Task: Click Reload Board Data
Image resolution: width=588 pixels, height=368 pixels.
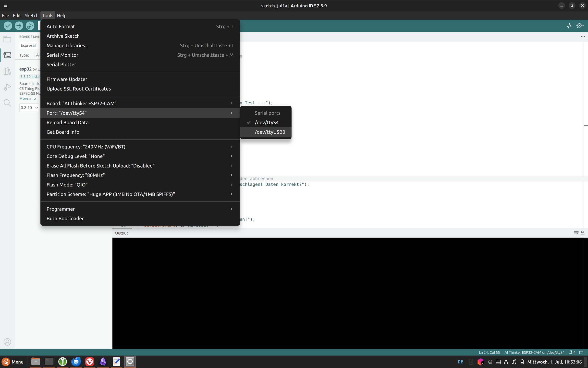Action: 140,122
